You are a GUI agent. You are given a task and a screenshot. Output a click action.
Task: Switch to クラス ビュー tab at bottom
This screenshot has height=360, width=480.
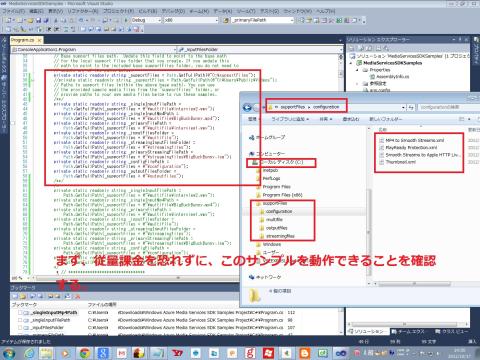[x=451, y=332]
